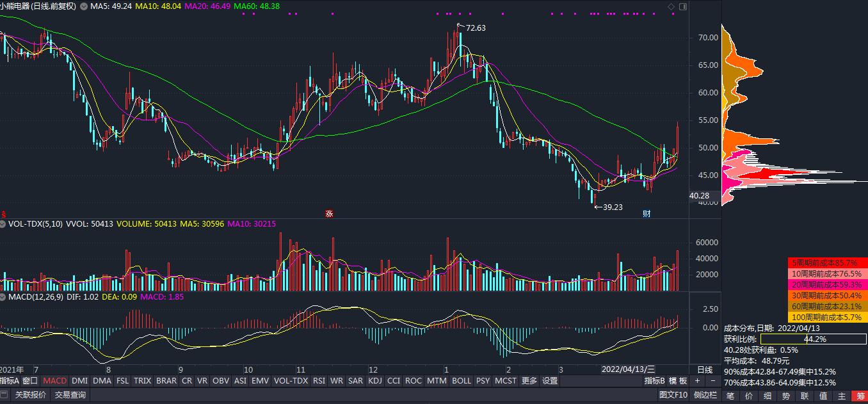This screenshot has height=404, width=868.
Task: Switch to the 笔 tab in the bottom bar
Action: point(730,396)
